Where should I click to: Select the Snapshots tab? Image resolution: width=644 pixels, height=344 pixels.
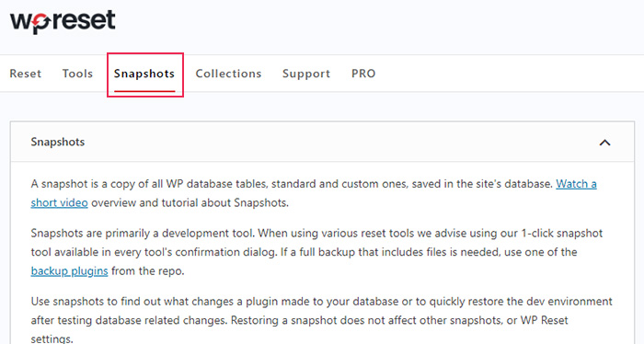144,74
